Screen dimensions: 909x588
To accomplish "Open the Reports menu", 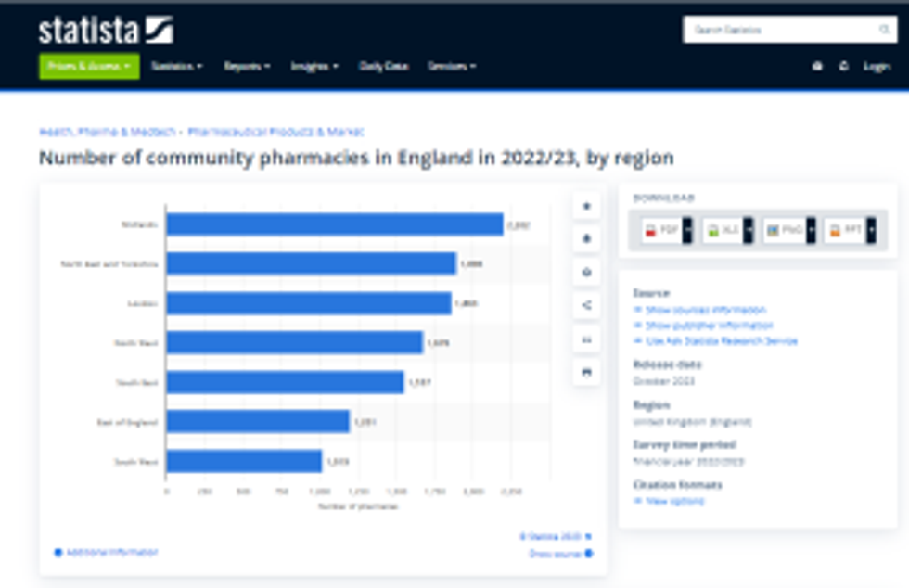I will coord(247,67).
